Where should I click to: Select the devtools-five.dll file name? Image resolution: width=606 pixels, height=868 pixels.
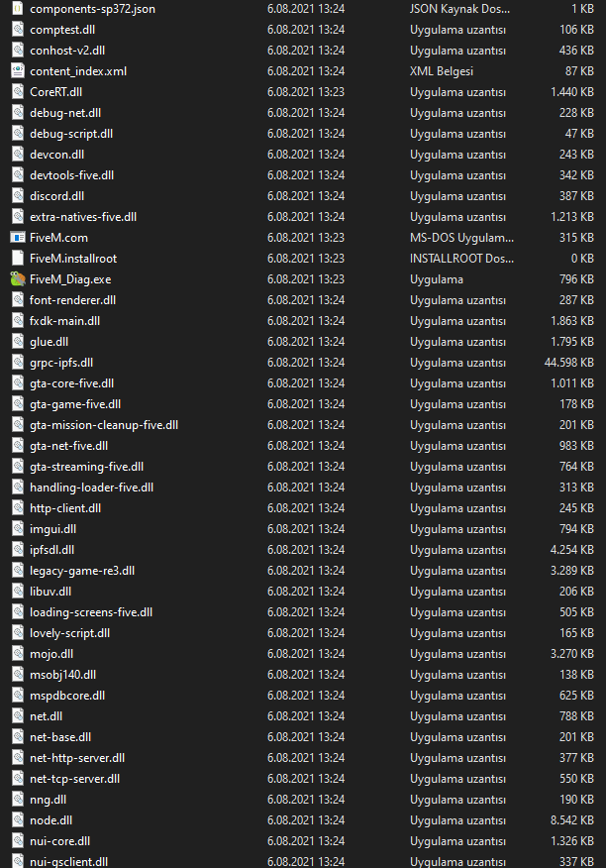pos(72,175)
